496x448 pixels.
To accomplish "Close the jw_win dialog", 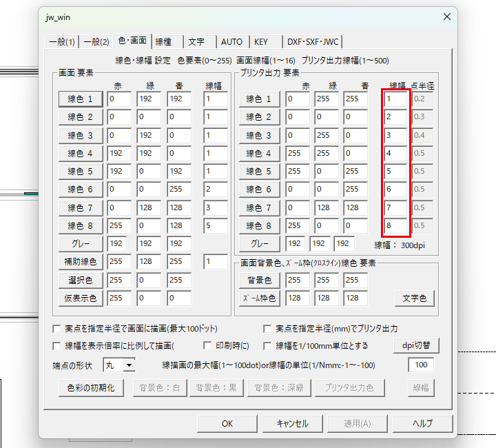I will (447, 17).
